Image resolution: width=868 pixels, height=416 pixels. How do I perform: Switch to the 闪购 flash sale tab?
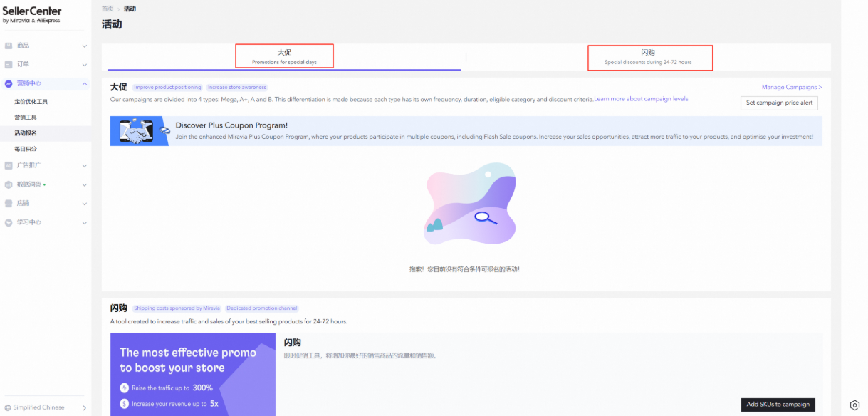point(648,56)
